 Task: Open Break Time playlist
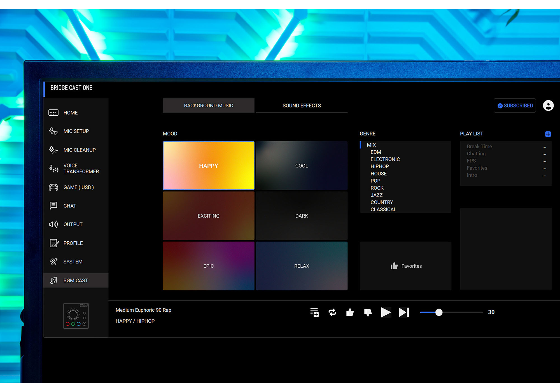coord(479,146)
